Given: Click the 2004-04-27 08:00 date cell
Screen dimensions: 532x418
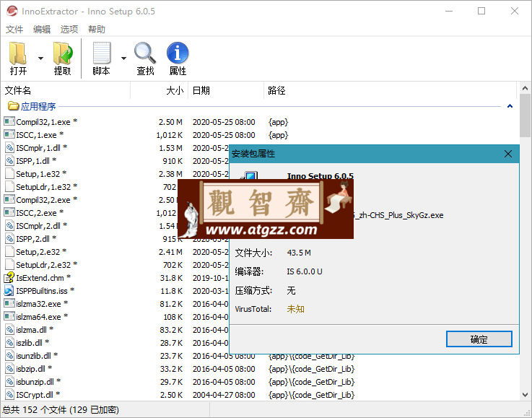Looking at the screenshot, I should pos(224,395).
